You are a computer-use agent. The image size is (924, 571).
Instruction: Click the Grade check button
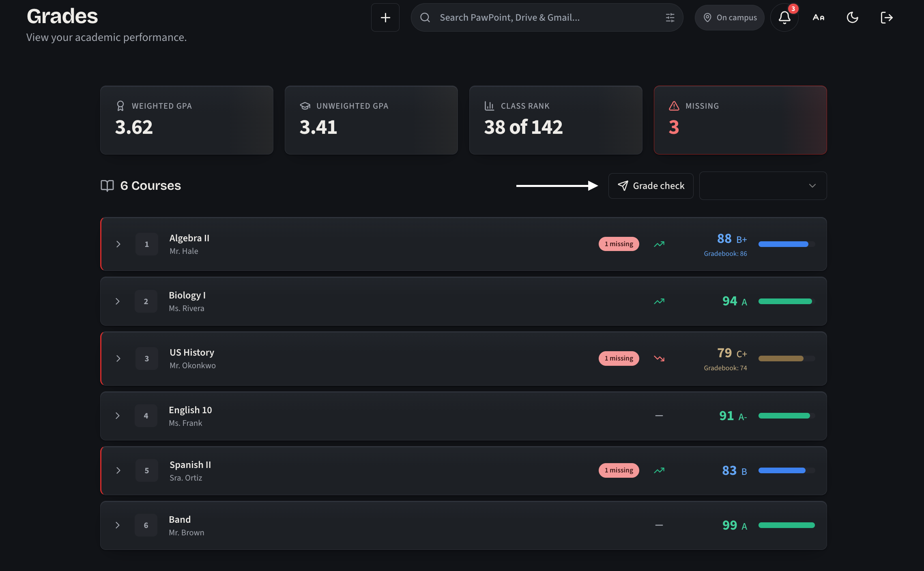pyautogui.click(x=651, y=186)
